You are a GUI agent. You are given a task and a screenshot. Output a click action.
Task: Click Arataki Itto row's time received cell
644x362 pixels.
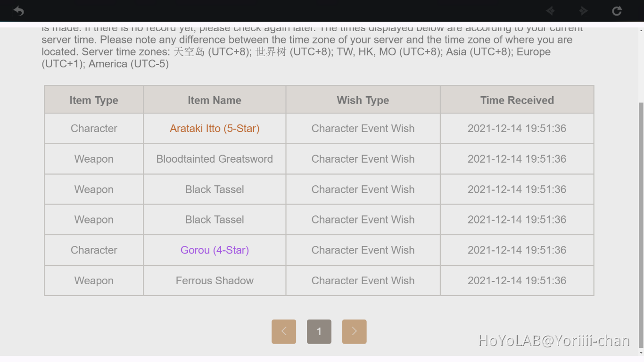517,128
